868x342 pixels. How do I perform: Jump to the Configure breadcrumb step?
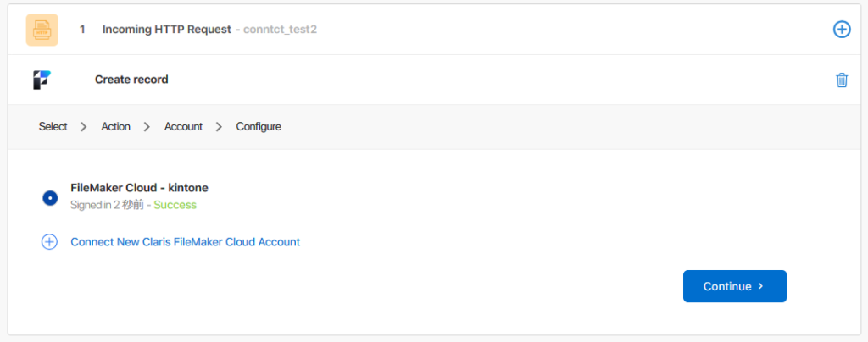click(x=259, y=127)
